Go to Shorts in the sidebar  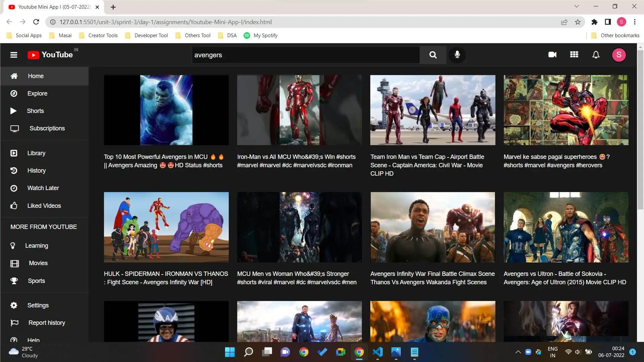(44, 111)
